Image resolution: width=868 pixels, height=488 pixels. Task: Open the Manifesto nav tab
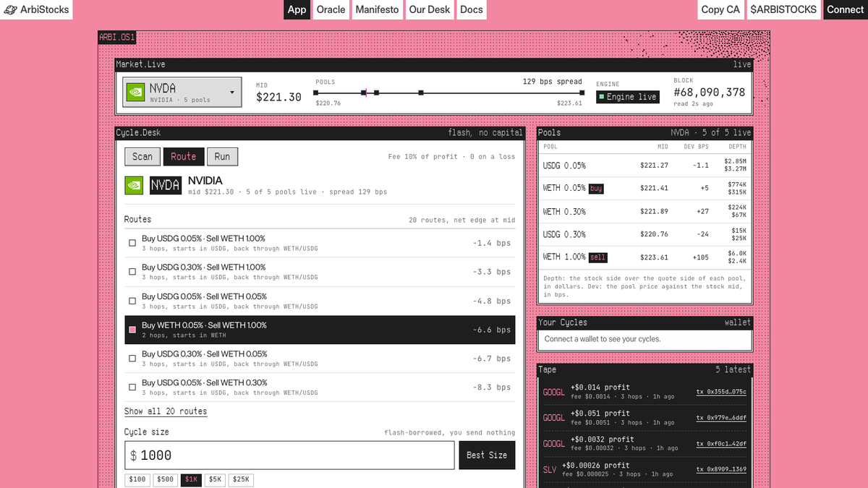point(377,9)
